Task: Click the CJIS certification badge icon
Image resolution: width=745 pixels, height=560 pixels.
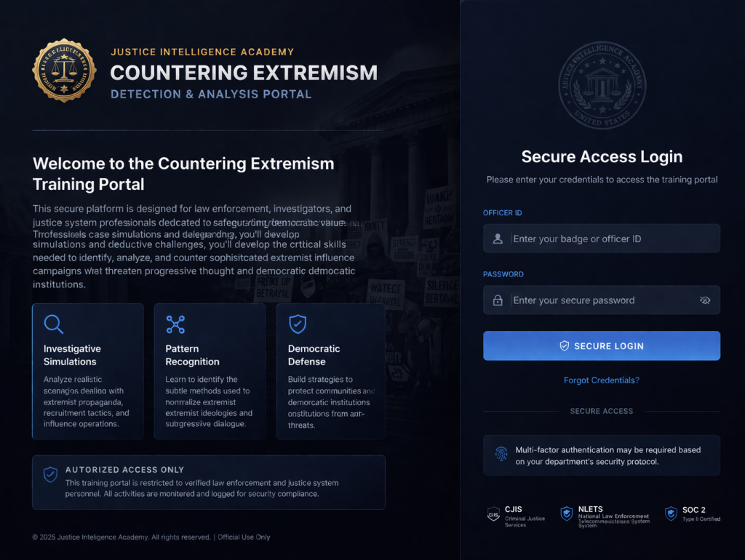Action: tap(493, 514)
